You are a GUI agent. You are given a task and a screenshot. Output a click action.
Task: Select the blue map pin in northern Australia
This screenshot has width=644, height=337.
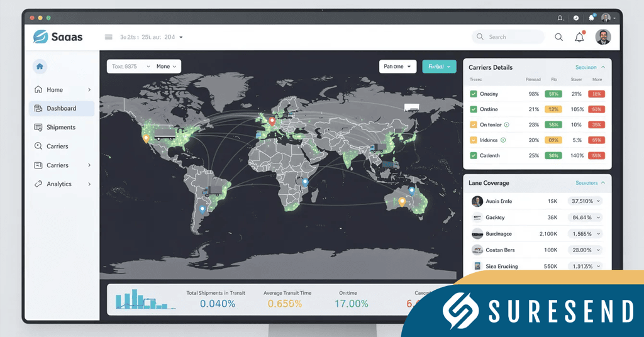point(412,191)
